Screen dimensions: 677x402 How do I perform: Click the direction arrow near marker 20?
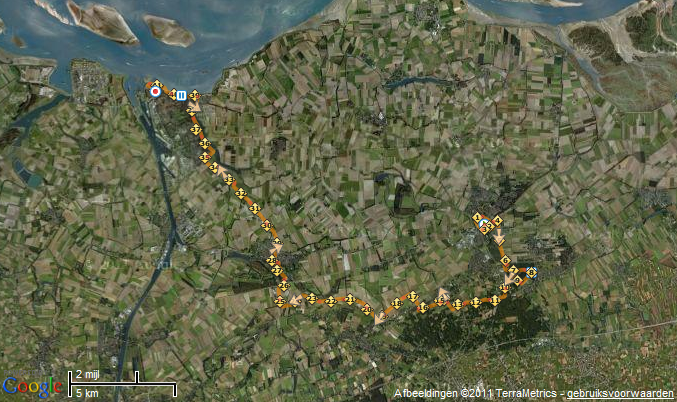point(379,319)
